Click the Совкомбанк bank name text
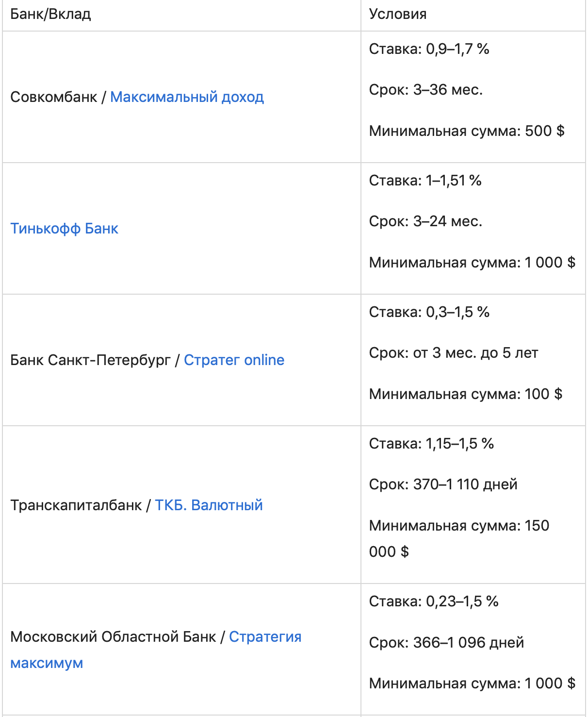The height and width of the screenshot is (717, 588). pos(54,97)
